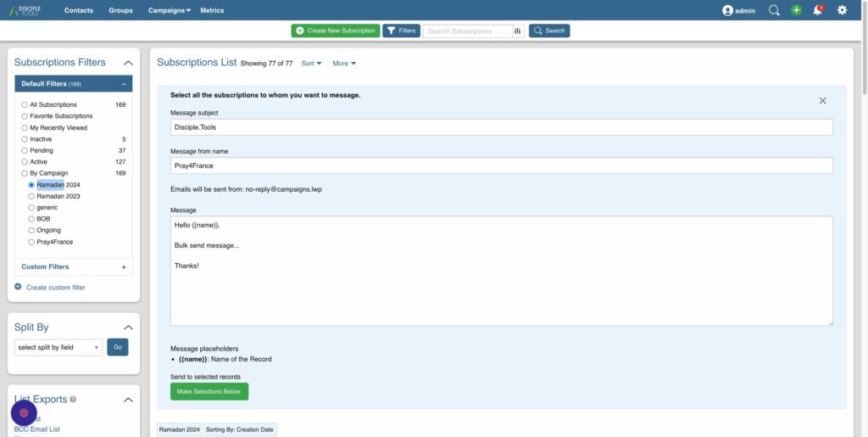Select the Pending filter radio button
Image resolution: width=868 pixels, height=437 pixels.
pyautogui.click(x=25, y=151)
